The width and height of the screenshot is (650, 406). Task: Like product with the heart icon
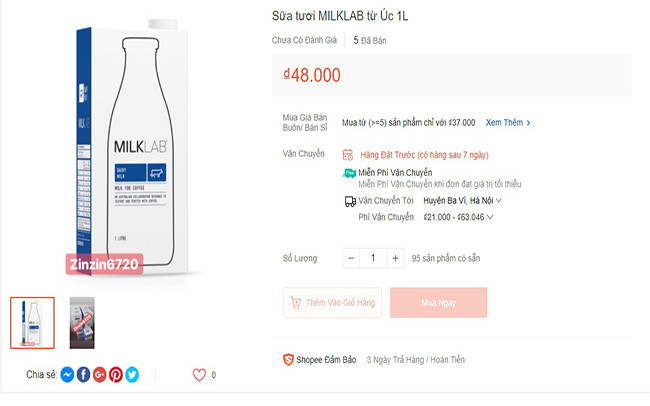tap(199, 375)
